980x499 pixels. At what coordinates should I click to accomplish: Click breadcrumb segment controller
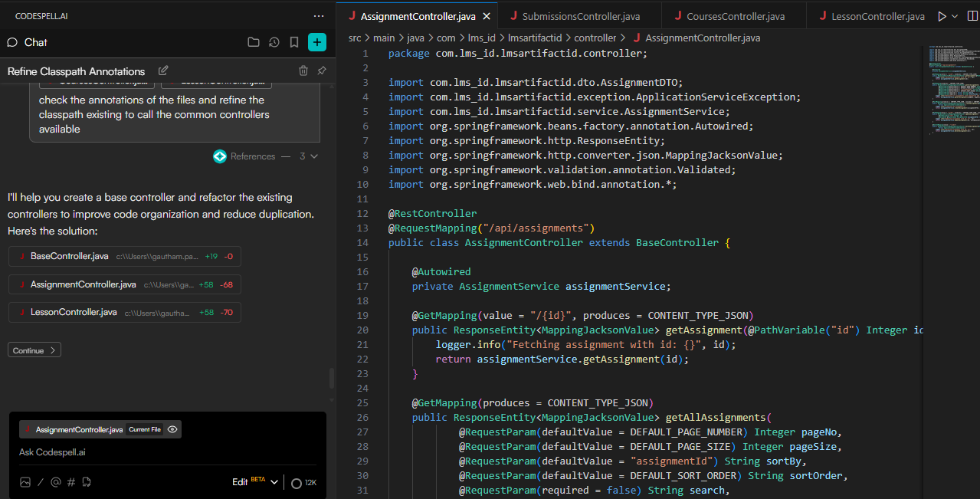tap(595, 38)
